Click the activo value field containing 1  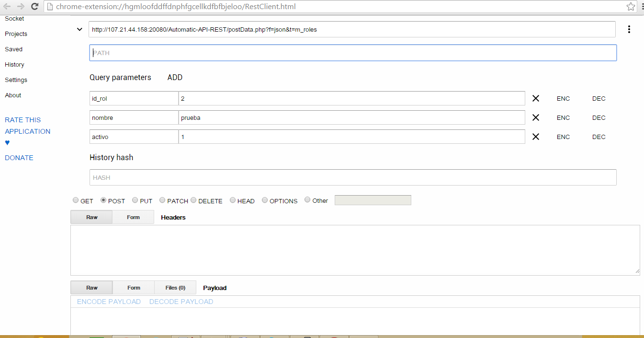pos(352,137)
